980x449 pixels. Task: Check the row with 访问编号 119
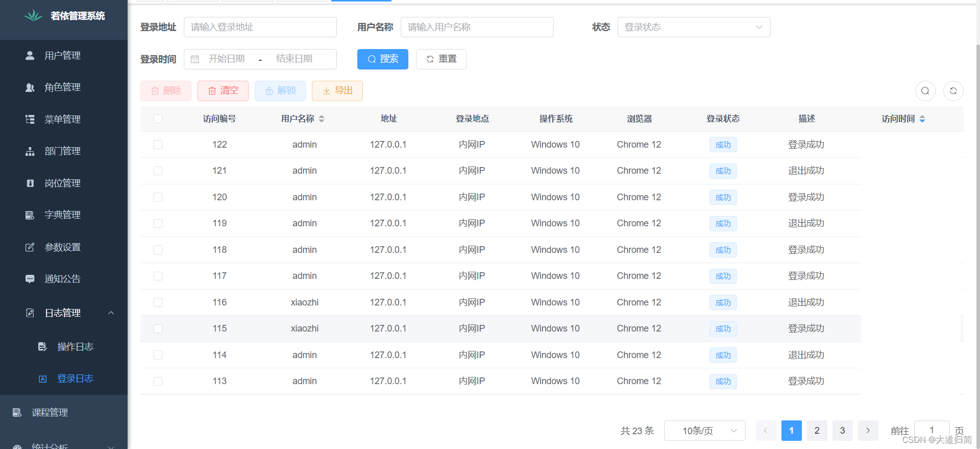pos(158,223)
